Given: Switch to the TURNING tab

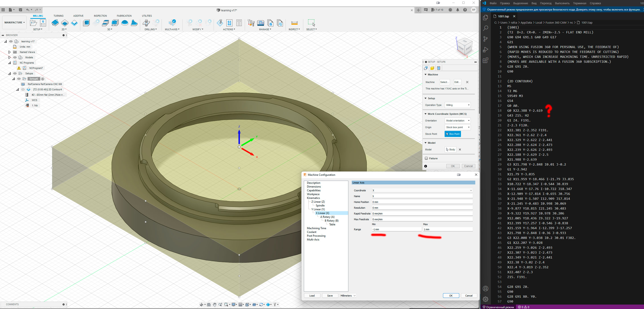Looking at the screenshot, I should (58, 16).
